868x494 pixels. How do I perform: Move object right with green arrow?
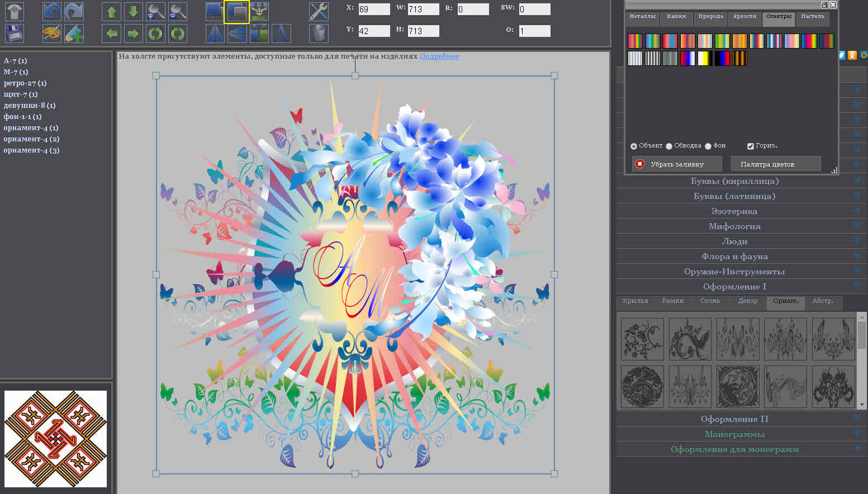click(133, 34)
